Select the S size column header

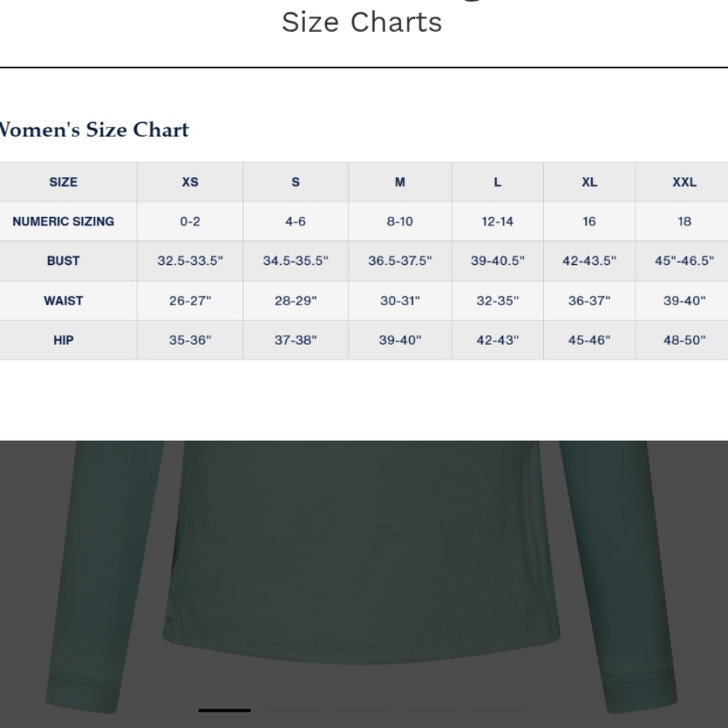pos(296,182)
